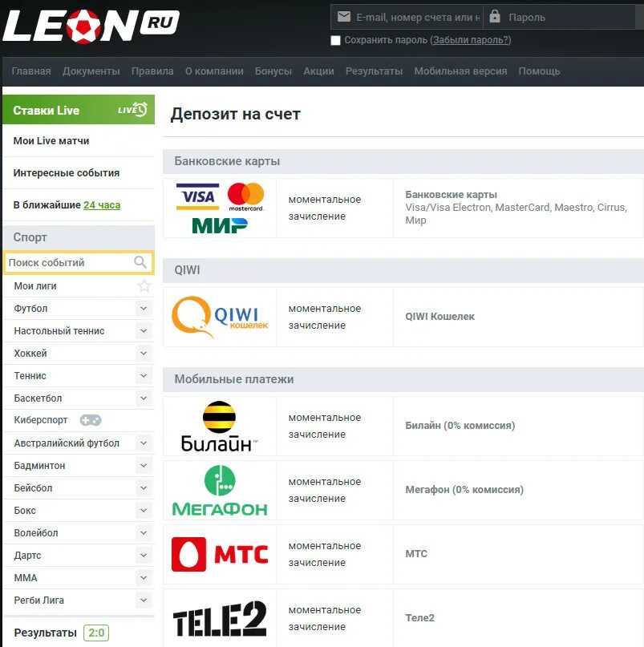Select the Банковские карты deposit option
The image size is (644, 647).
(403, 208)
